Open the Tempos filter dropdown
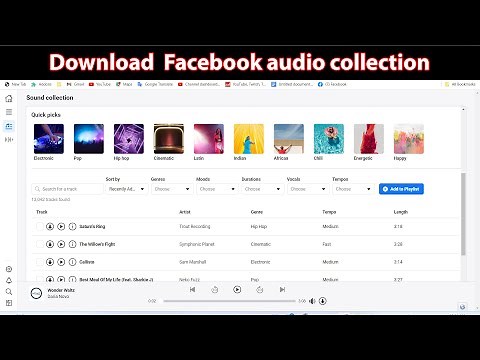Viewport: 480px width, 360px height. point(353,189)
